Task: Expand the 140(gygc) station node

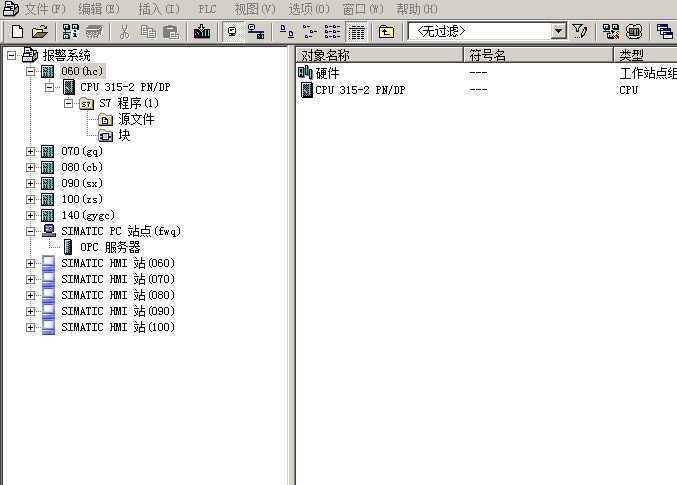Action: [x=30, y=215]
